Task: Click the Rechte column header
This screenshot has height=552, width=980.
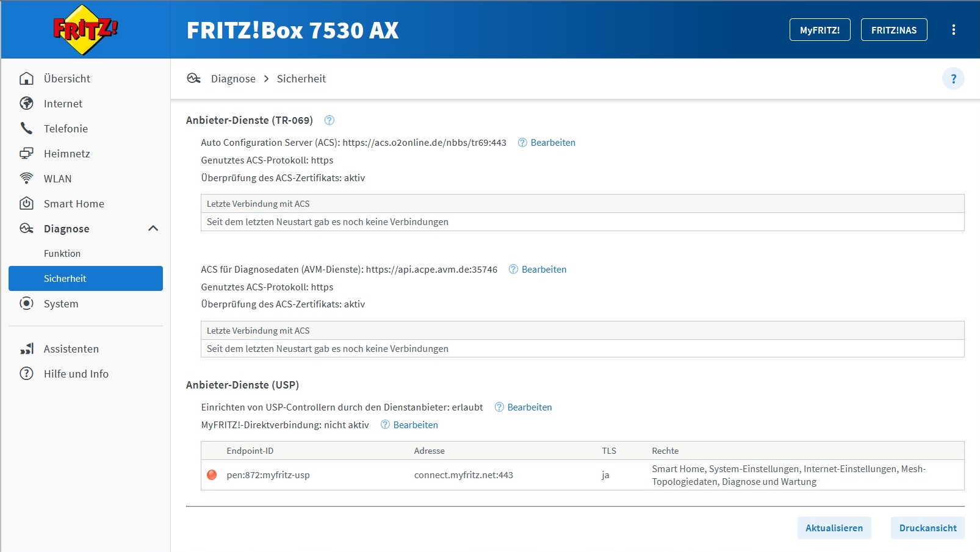Action: 665,451
